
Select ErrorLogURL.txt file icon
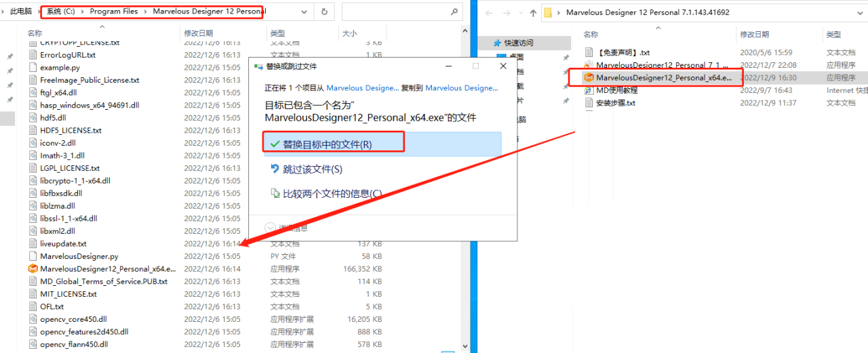tap(33, 55)
